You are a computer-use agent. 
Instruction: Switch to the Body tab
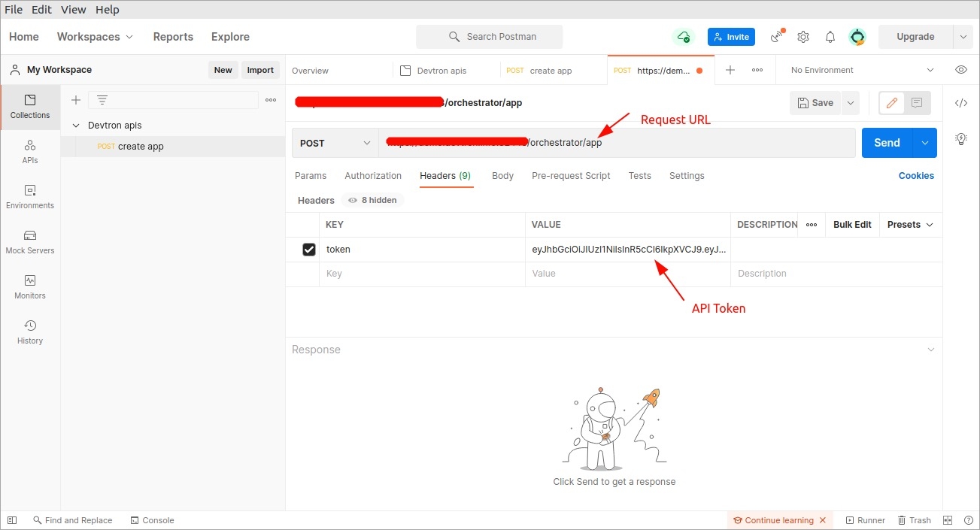[x=502, y=176]
